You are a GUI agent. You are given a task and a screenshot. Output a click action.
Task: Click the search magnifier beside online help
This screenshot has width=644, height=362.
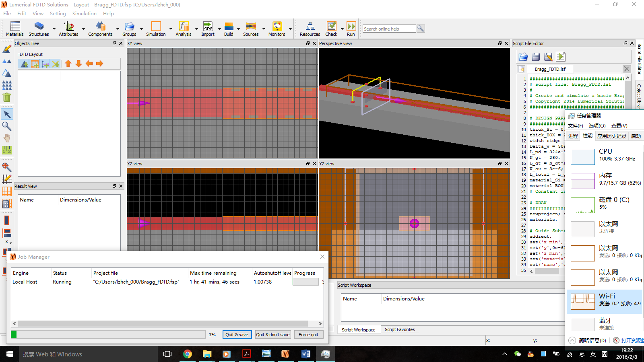click(x=421, y=29)
